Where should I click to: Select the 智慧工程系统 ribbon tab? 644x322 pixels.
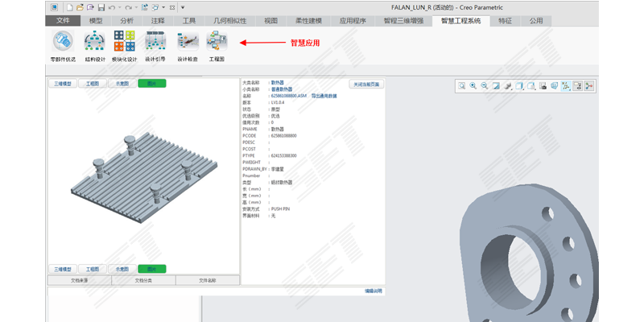(x=460, y=21)
